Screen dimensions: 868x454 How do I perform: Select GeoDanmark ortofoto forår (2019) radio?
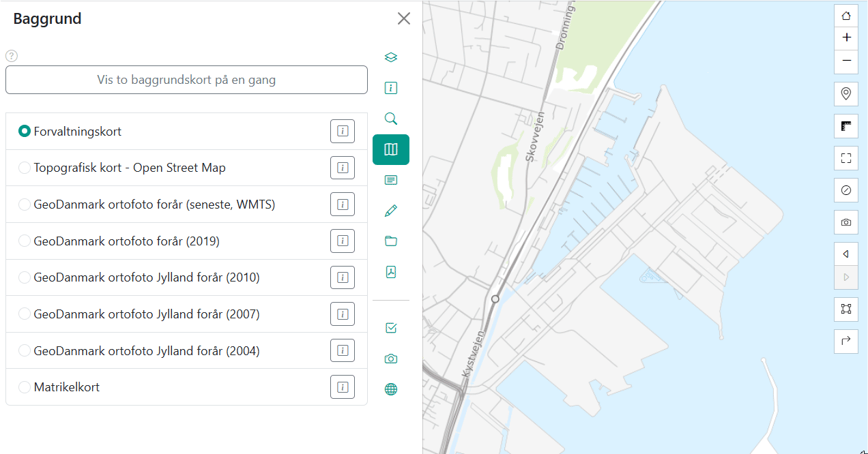(x=25, y=241)
